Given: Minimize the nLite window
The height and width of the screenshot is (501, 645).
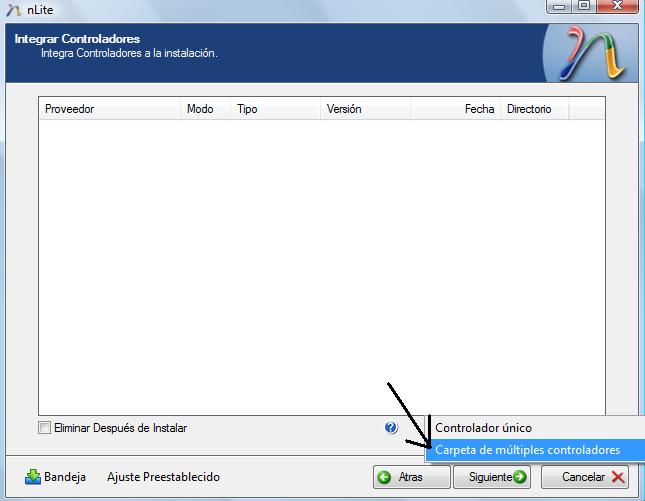Looking at the screenshot, I should point(559,7).
